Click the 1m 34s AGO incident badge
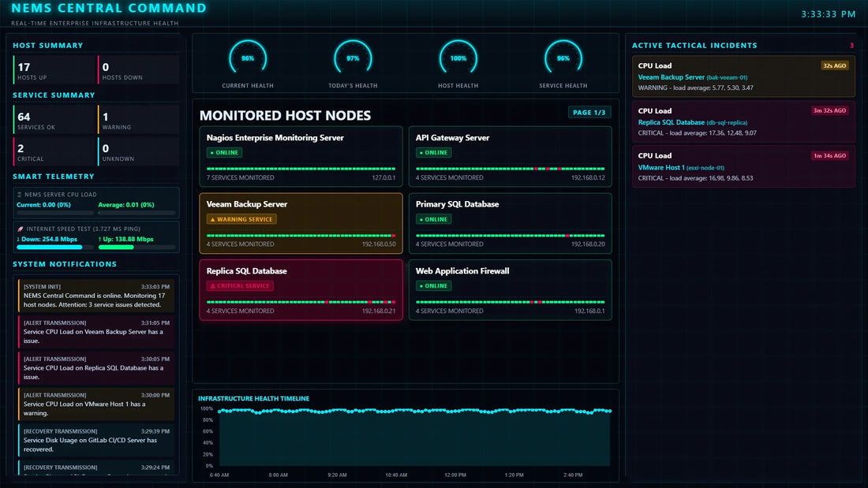Screen dimensions: 868x488 point(829,155)
